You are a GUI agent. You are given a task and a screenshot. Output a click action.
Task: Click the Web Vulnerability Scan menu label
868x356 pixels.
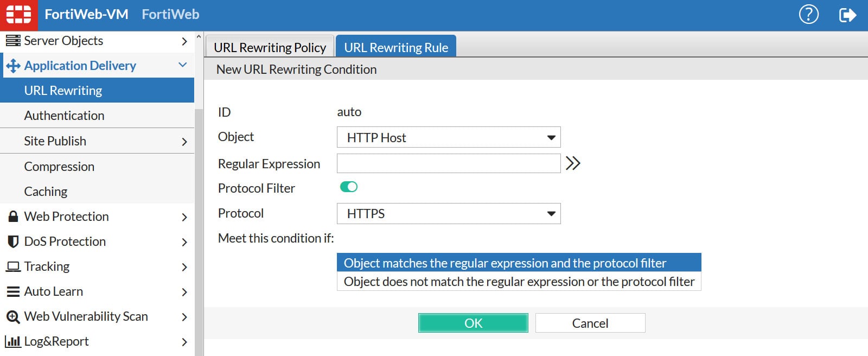click(86, 316)
